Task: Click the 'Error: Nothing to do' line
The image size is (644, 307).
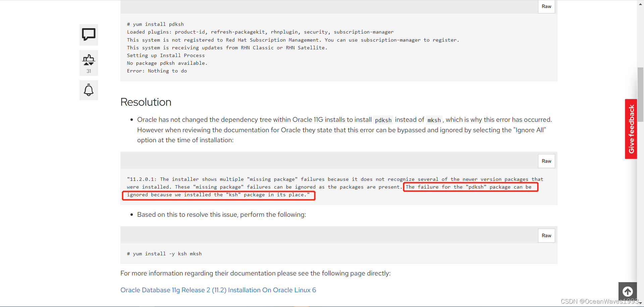Action: [x=157, y=71]
